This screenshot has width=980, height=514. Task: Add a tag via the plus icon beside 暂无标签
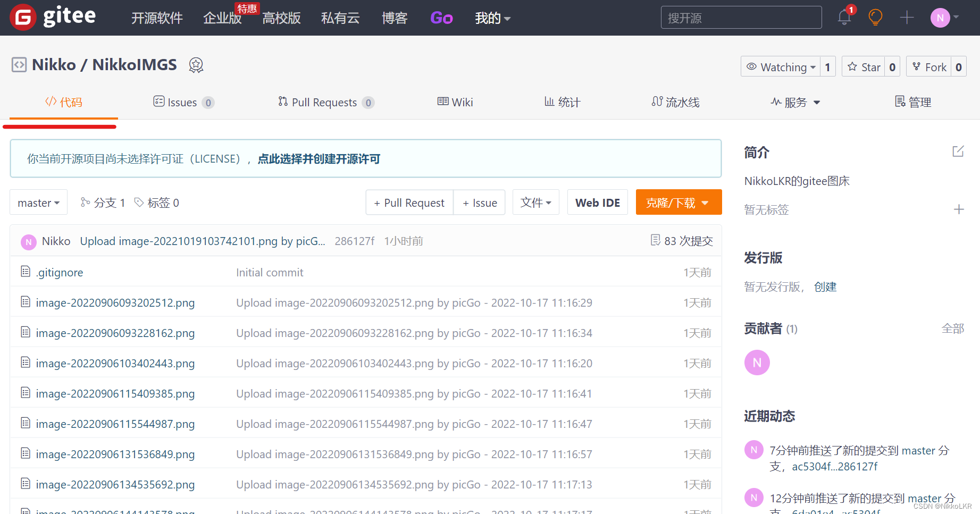tap(959, 209)
